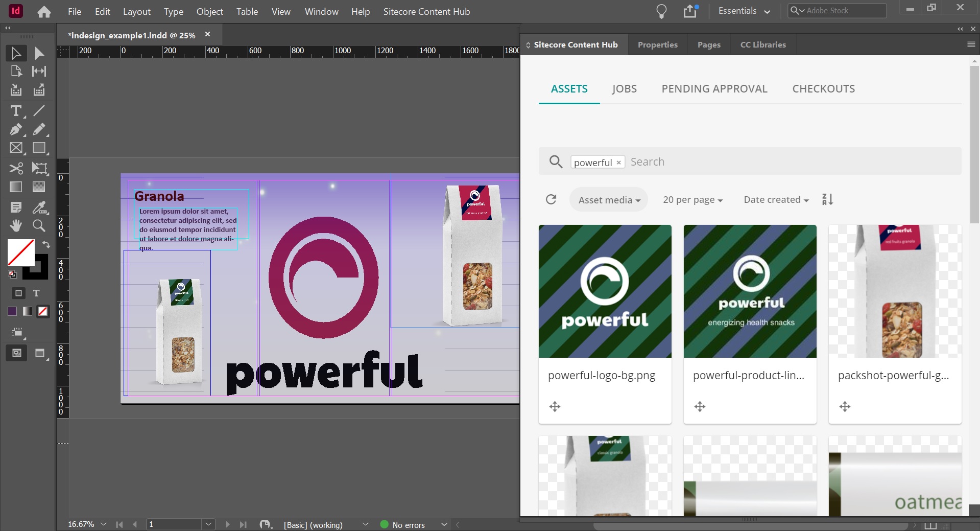Select the powerful-product-line thumbnail
This screenshot has width=980, height=531.
[750, 291]
